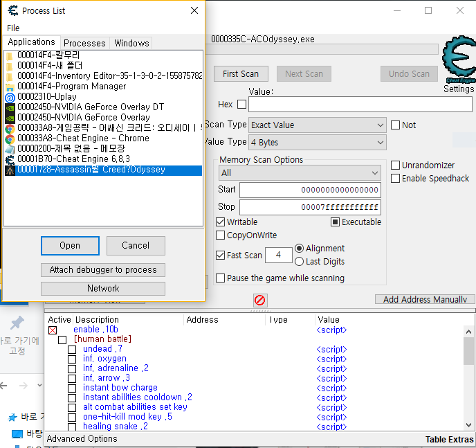This screenshot has width=476, height=448.
Task: Enable the Unrandomizer checkbox
Action: (x=395, y=165)
